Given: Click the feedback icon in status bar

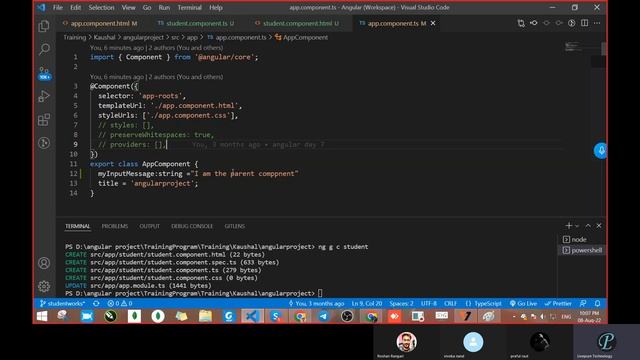Looking at the screenshot, I should click(x=583, y=303).
